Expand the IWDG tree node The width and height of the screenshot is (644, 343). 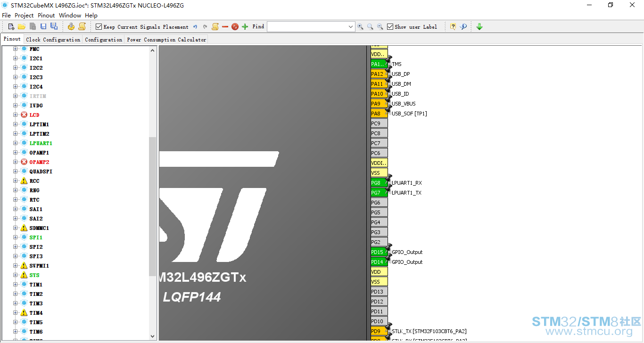point(15,106)
